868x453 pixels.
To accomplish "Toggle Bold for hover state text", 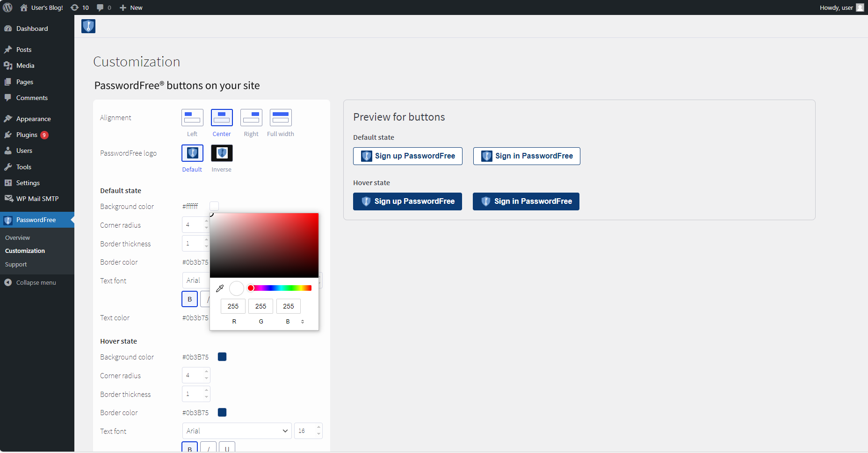I will 189,448.
